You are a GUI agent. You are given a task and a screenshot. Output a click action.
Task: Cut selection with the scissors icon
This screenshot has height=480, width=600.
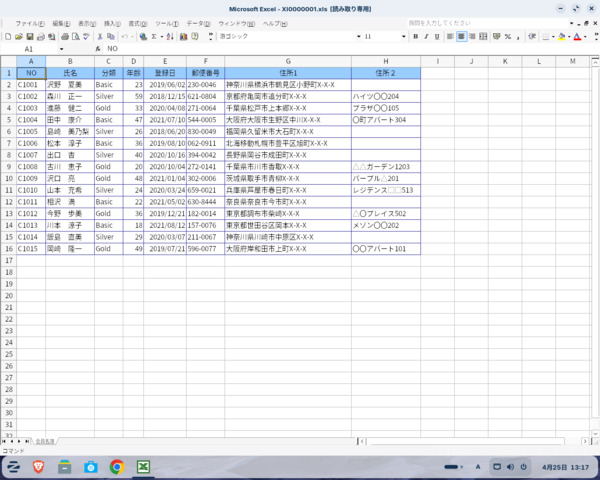[x=100, y=37]
